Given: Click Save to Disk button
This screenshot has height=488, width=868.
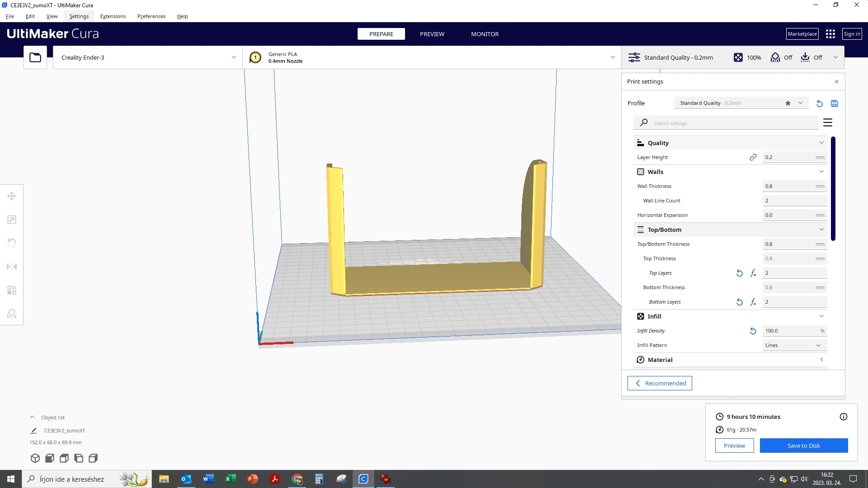Looking at the screenshot, I should 804,446.
